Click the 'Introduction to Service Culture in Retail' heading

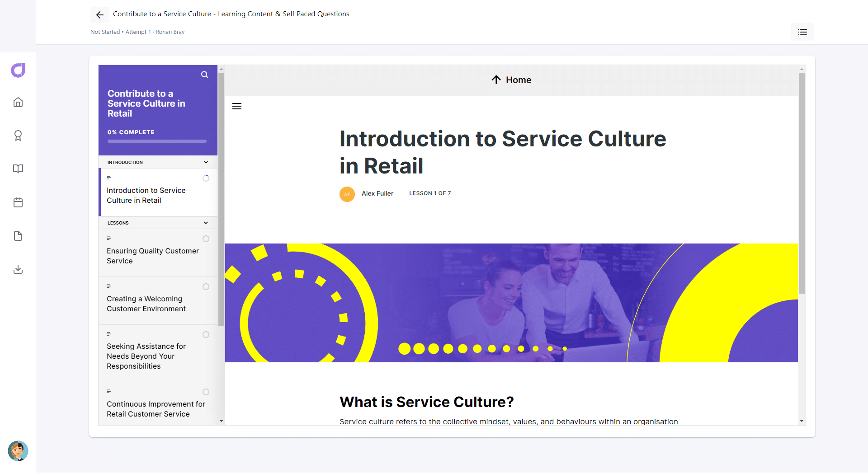click(x=503, y=152)
